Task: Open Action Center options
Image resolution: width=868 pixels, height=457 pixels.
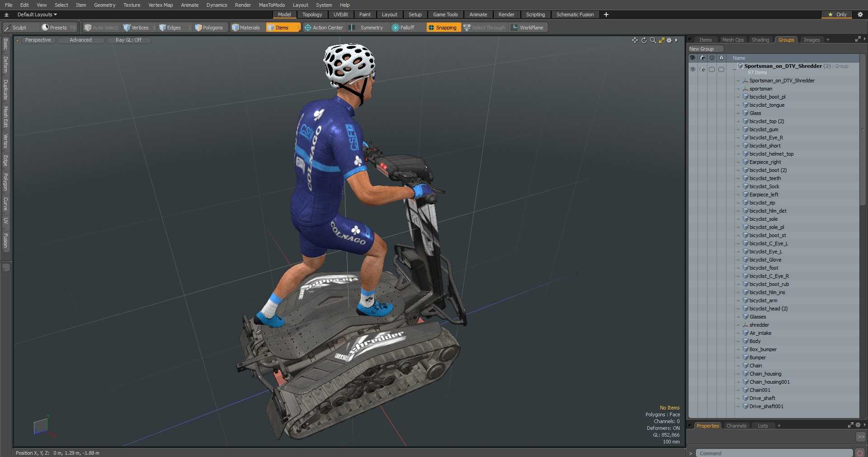Action: coord(324,28)
